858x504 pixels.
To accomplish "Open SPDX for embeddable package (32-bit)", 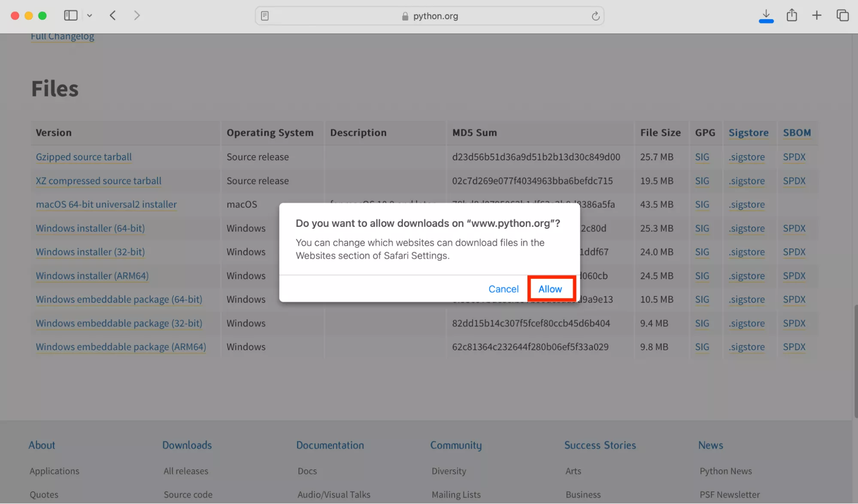I will 794,323.
